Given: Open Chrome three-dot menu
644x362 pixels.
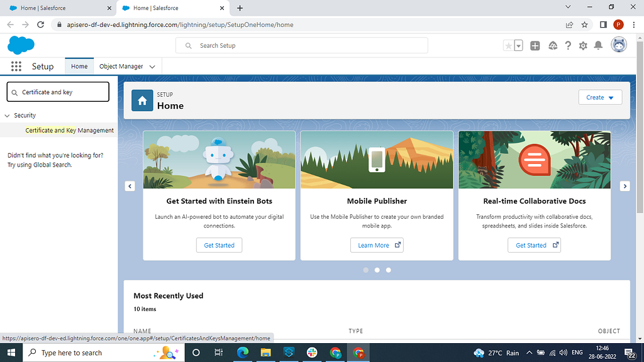Looking at the screenshot, I should pos(634,25).
